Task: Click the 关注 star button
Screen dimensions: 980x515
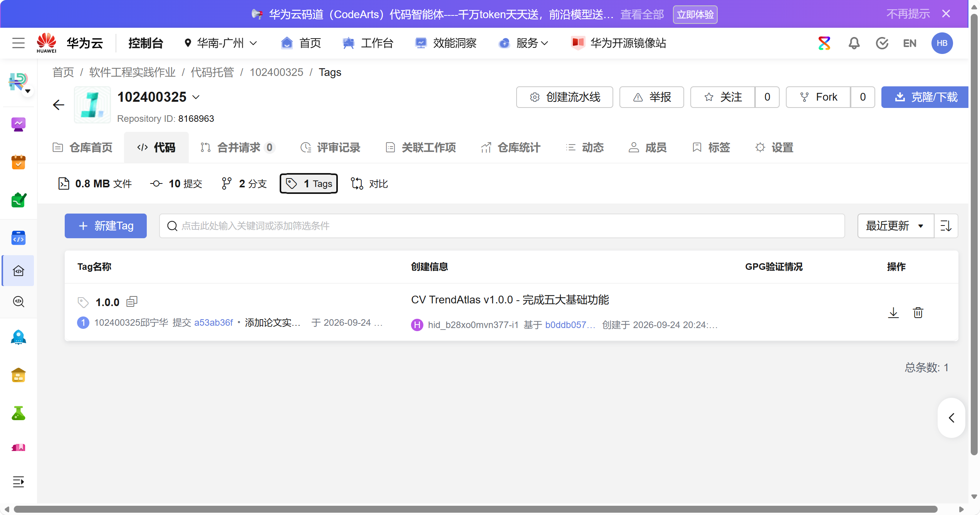Action: tap(723, 97)
